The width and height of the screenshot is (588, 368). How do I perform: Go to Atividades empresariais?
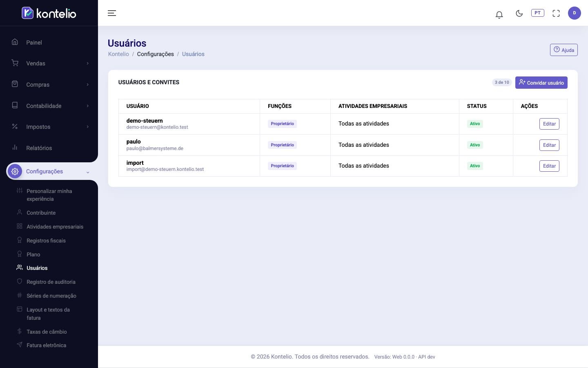coord(55,227)
